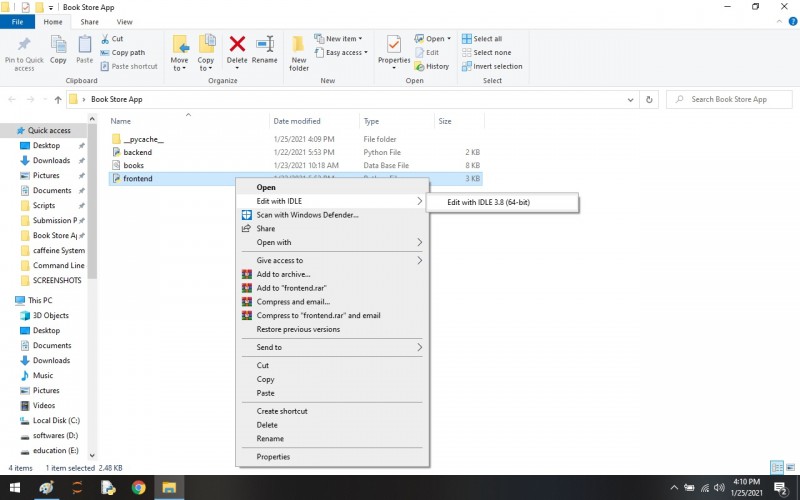
Task: Switch to the Share ribbon tab
Action: click(x=89, y=22)
